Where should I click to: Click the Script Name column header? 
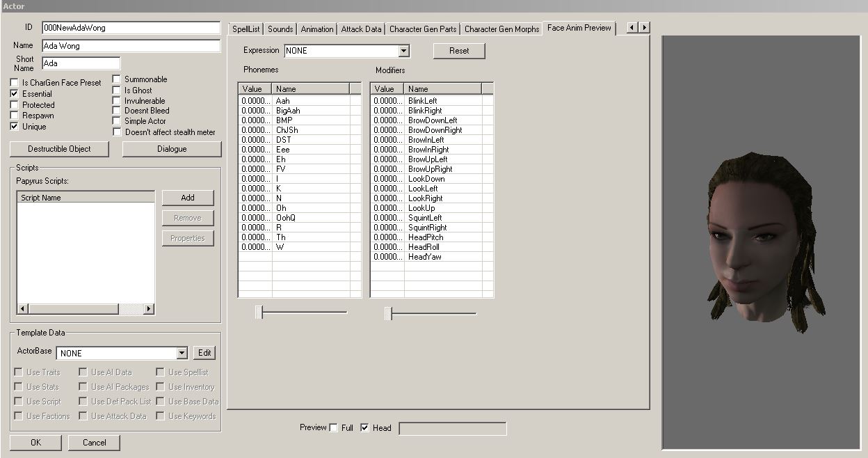pyautogui.click(x=86, y=198)
